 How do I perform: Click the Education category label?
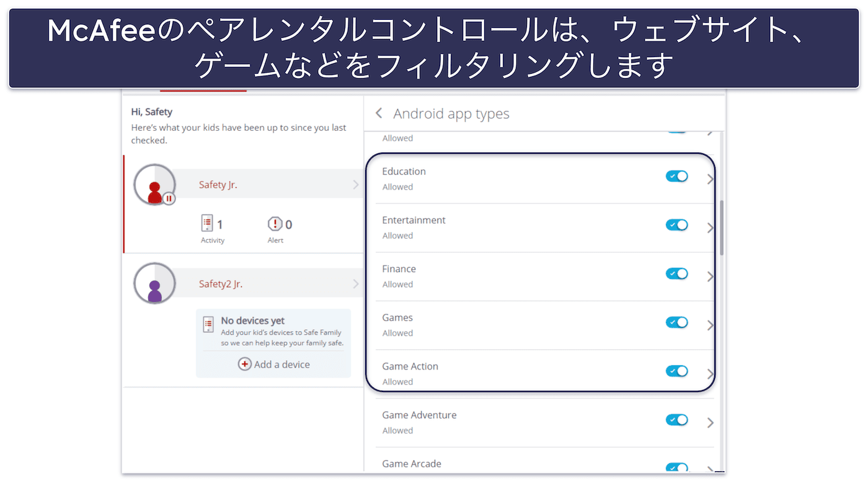[404, 171]
